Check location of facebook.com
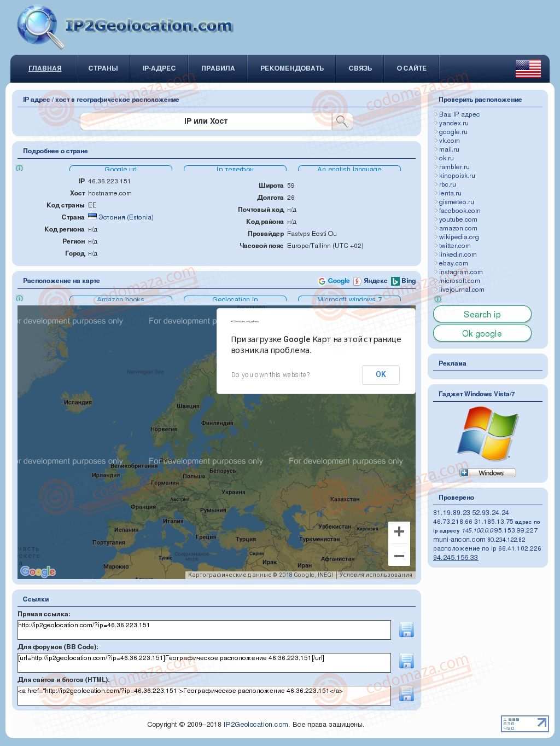 click(x=460, y=211)
